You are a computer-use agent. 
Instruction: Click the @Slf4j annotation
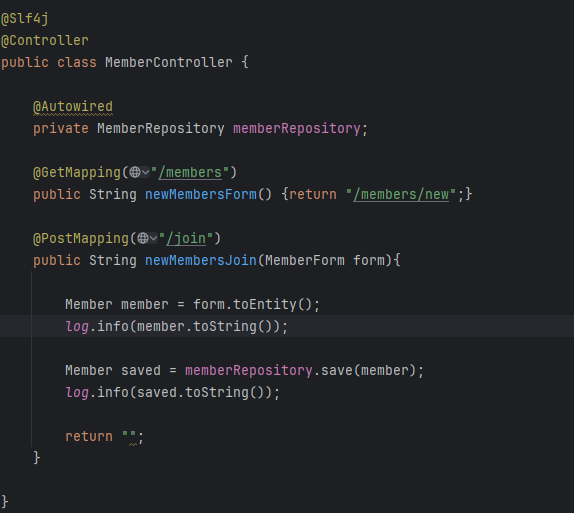pyautogui.click(x=25, y=18)
